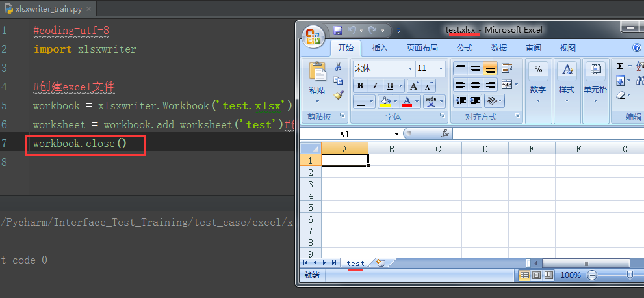
Task: Switch to the 视图 ribbon tab
Action: click(x=567, y=48)
